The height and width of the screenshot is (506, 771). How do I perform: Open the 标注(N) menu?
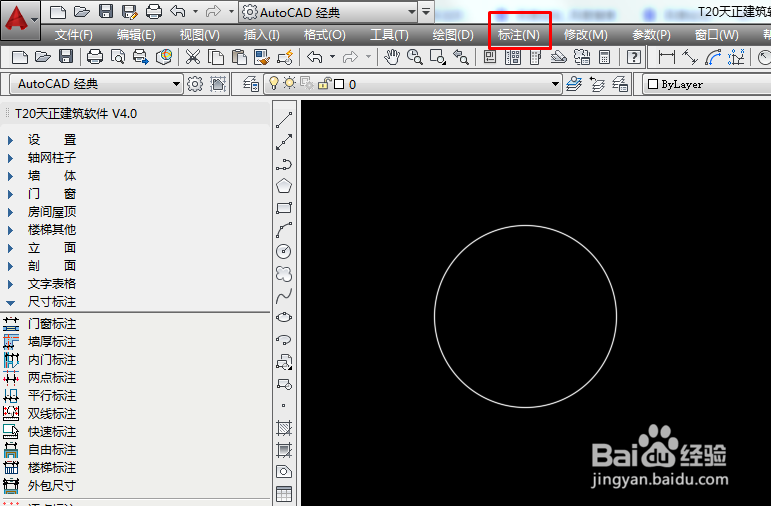[519, 35]
